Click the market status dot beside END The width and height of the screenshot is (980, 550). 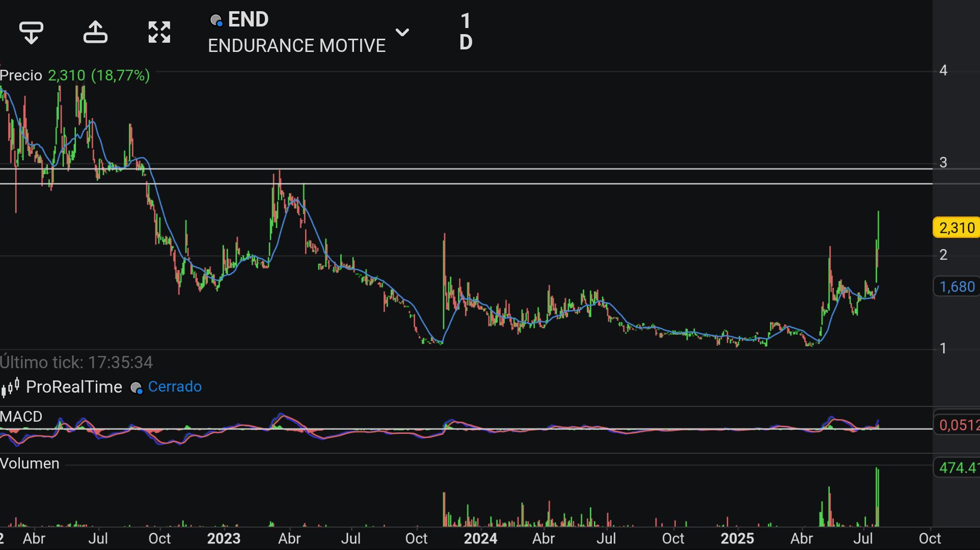216,20
